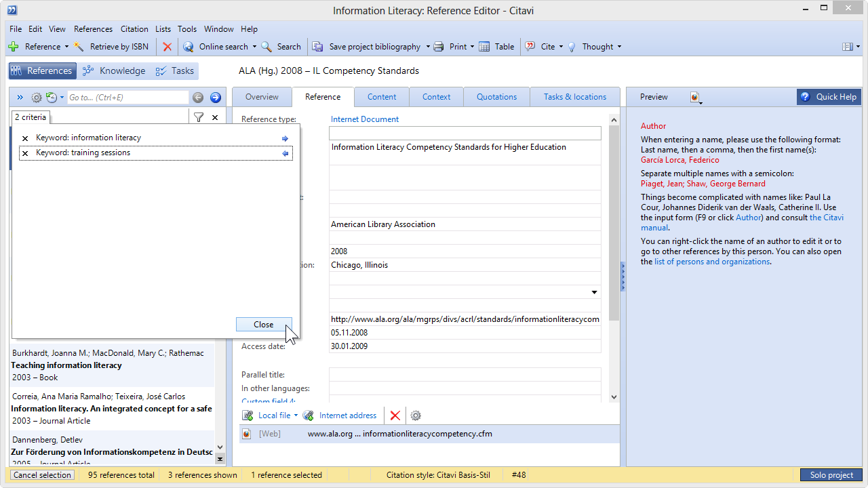The width and height of the screenshot is (868, 488).
Task: Expand Save project bibliography dropdown arrow
Action: [x=428, y=47]
